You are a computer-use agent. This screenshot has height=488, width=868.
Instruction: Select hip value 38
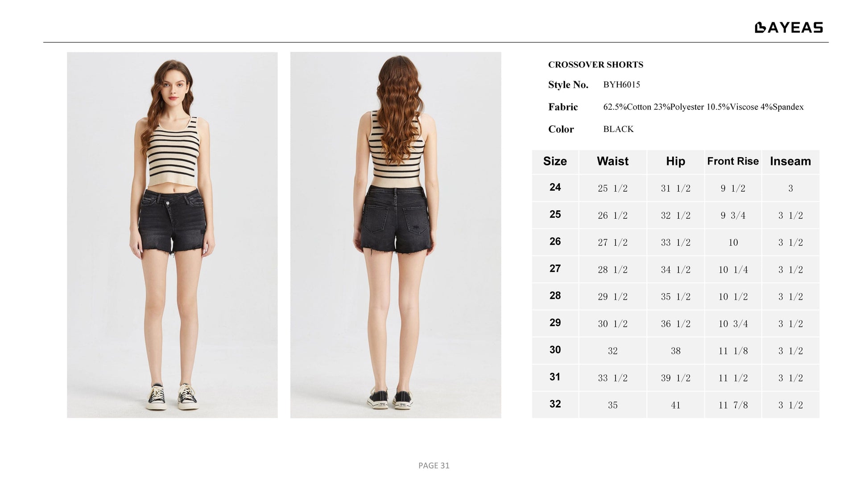point(675,351)
